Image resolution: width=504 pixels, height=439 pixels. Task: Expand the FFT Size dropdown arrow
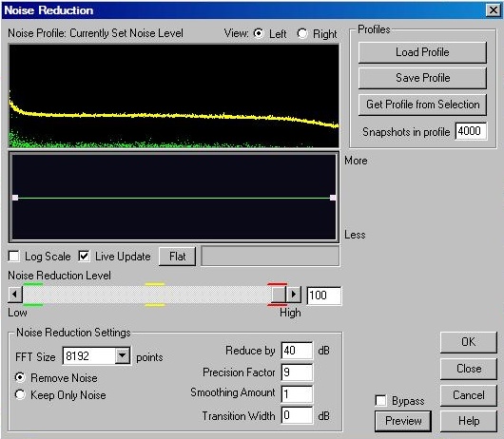[x=123, y=355]
